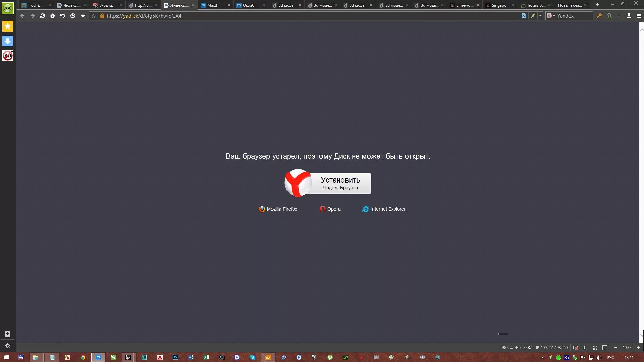Close the Maxth... tab
Viewport: 644px width, 362px height.
pyautogui.click(x=229, y=5)
